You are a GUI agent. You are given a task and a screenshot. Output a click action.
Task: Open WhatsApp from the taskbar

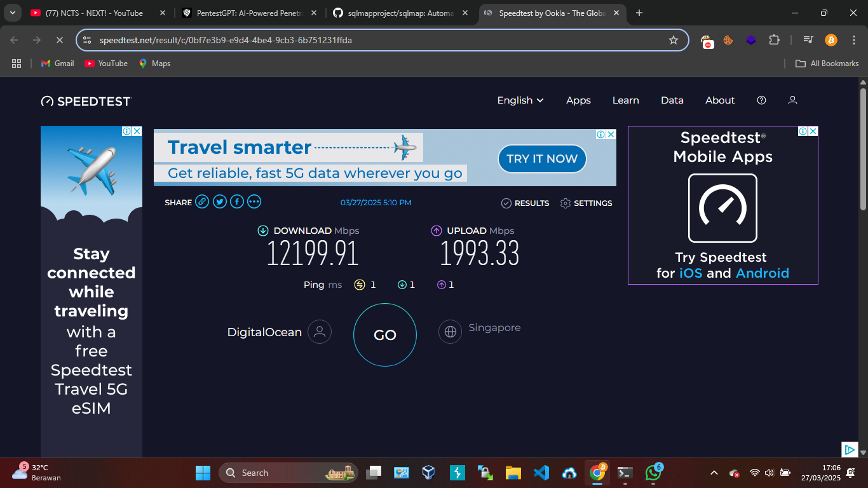(653, 473)
